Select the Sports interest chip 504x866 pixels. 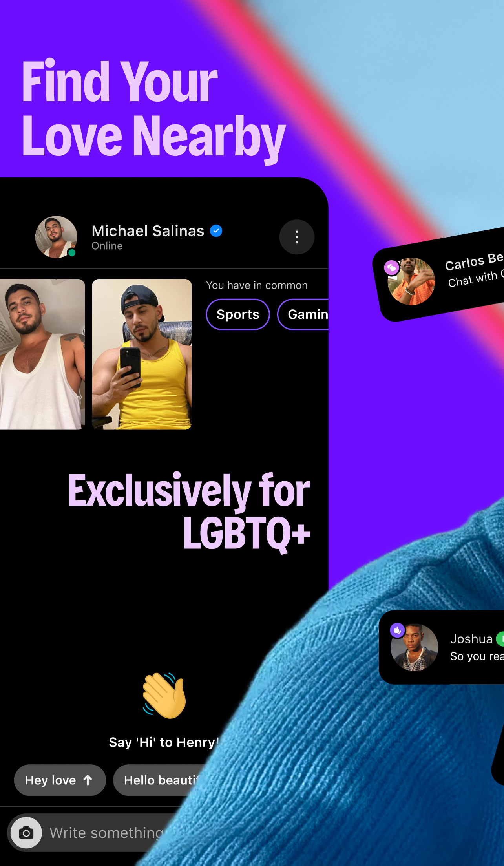pos(238,314)
